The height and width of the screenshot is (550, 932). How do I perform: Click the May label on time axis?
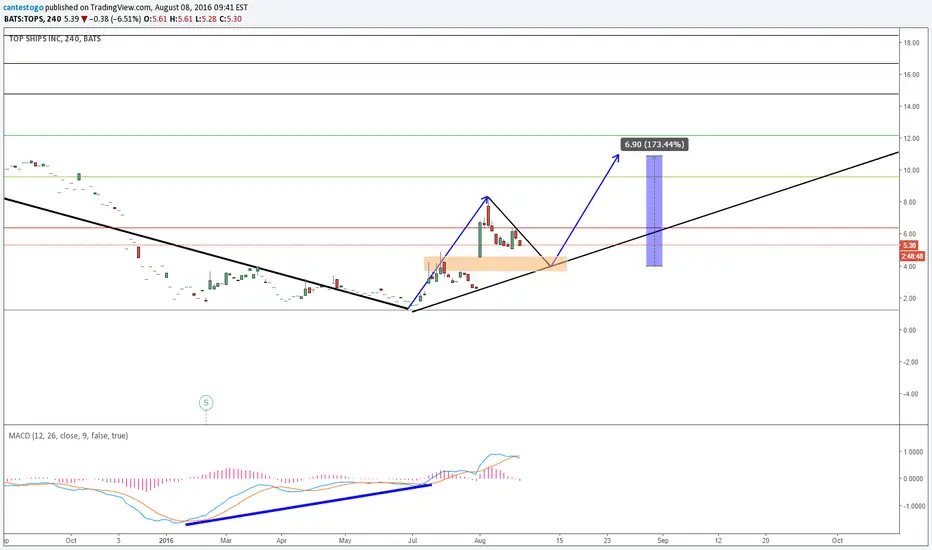tap(345, 541)
